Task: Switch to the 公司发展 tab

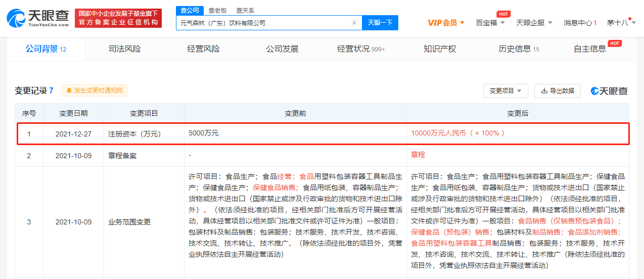Action: pyautogui.click(x=282, y=49)
